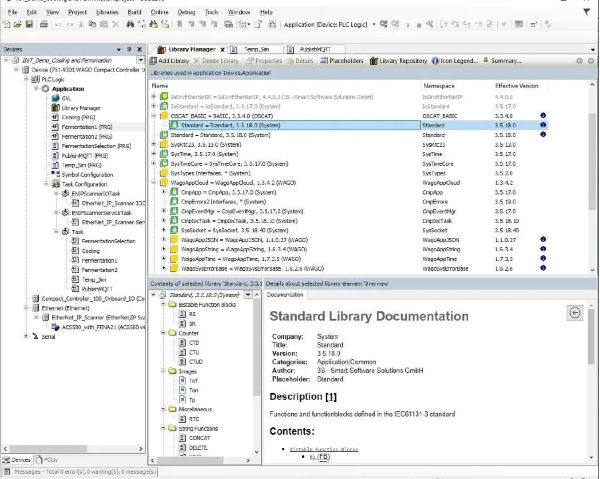Collapse the OSCAT_BASIC library entry
This screenshot has width=600, height=479.
point(154,116)
